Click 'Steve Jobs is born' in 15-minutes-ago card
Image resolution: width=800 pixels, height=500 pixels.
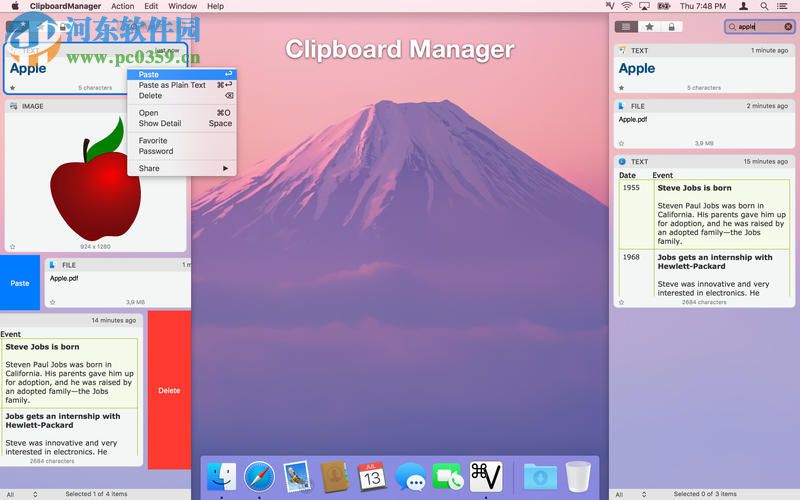pos(694,188)
